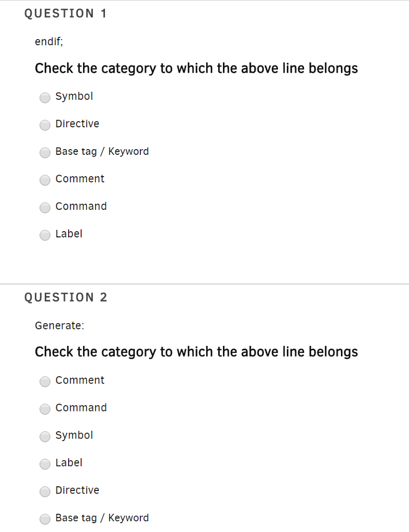409x532 pixels.
Task: Click the endif; code line
Action: (48, 42)
